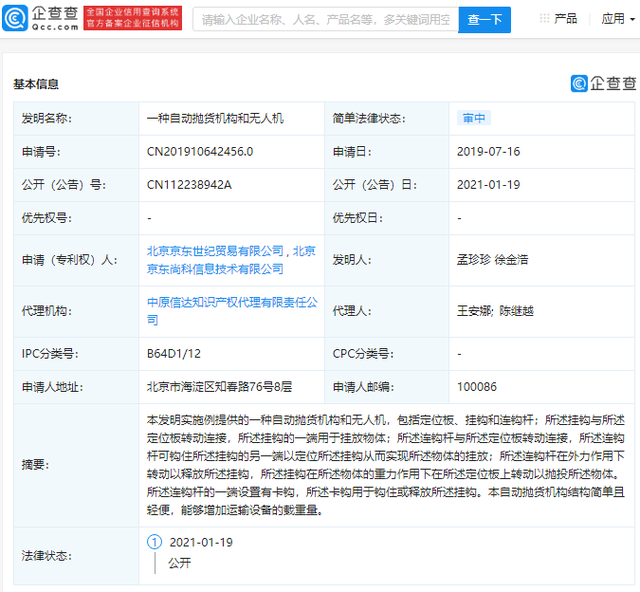Open applicant 北京京东尚科信息技术有限公司 link
Screen dimensions: 640x592
coord(215,268)
